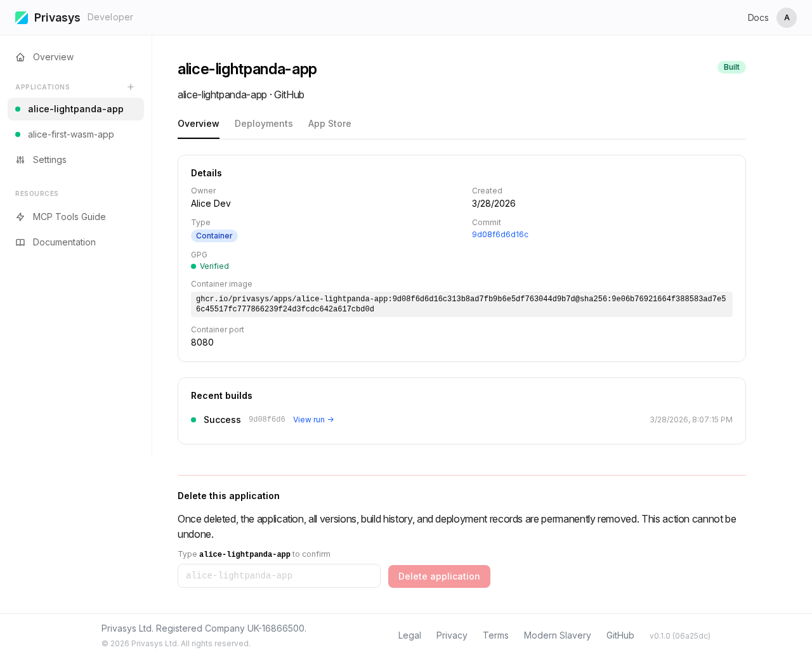The width and height of the screenshot is (812, 657).
Task: Add a new application with plus icon
Action: [131, 87]
